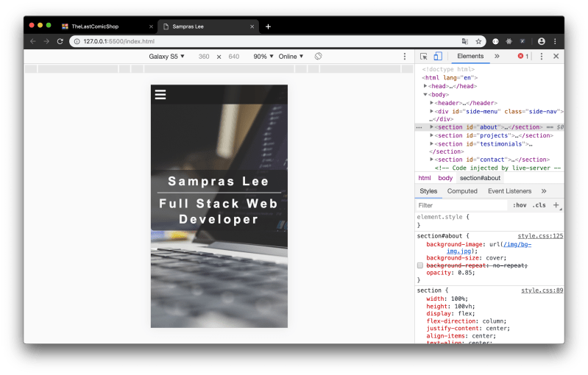Select body in the breadcrumb
The image size is (588, 375).
[445, 178]
